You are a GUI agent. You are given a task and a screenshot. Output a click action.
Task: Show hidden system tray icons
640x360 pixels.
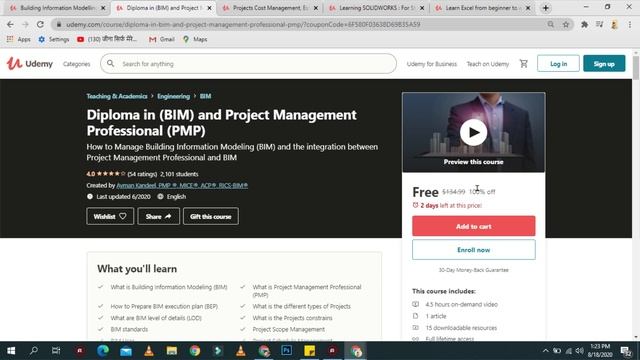[x=546, y=351]
